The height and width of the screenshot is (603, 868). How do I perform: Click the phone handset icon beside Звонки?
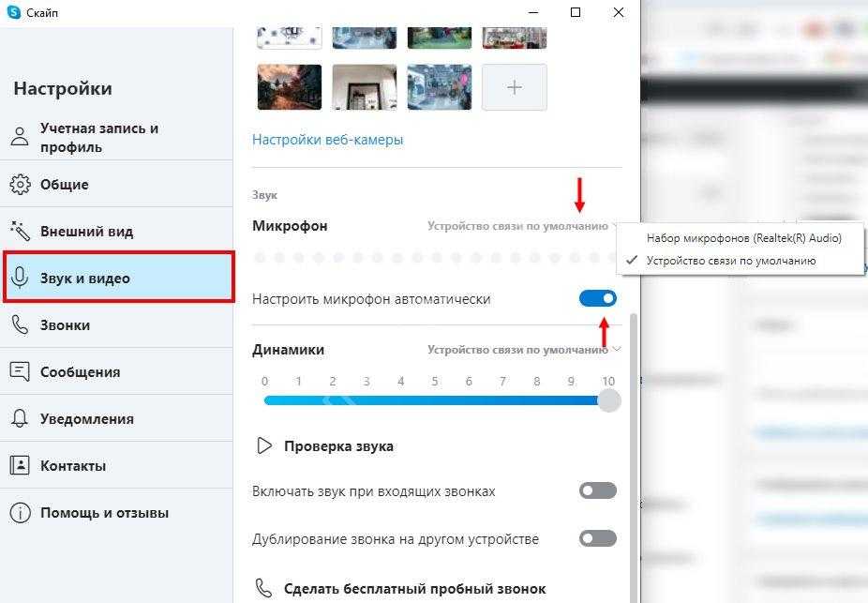point(20,325)
